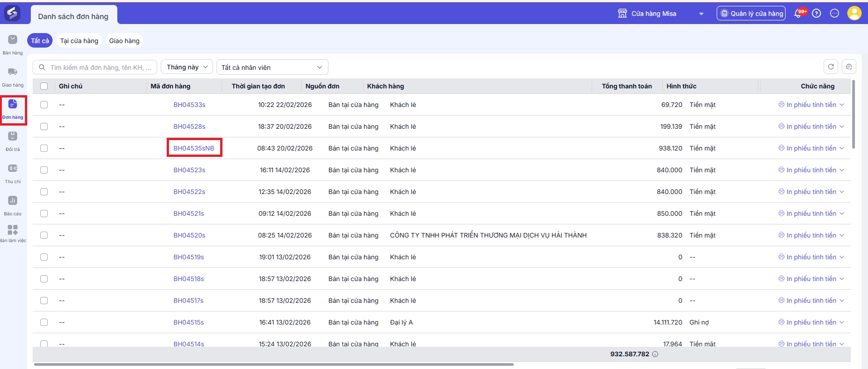This screenshot has width=868, height=369.
Task: Open Giao hàng truck icon in sidebar
Action: pyautogui.click(x=13, y=76)
